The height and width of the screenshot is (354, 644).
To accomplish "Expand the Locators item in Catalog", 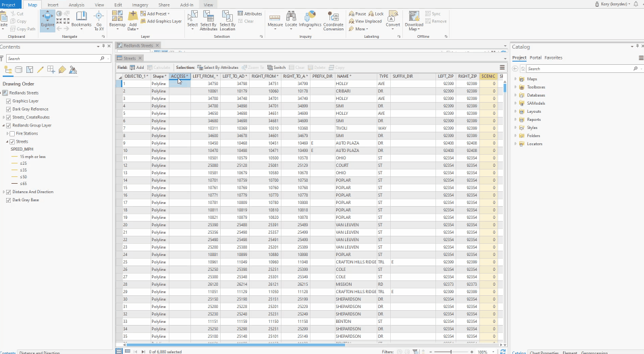I will [516, 144].
